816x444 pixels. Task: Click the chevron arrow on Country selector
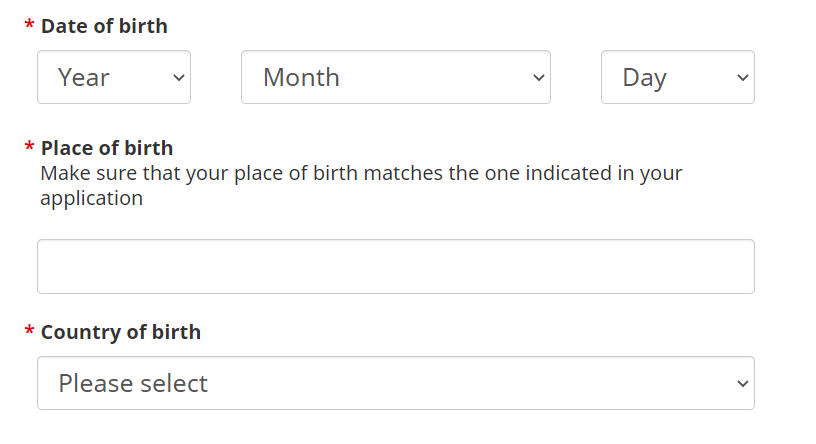(x=742, y=383)
